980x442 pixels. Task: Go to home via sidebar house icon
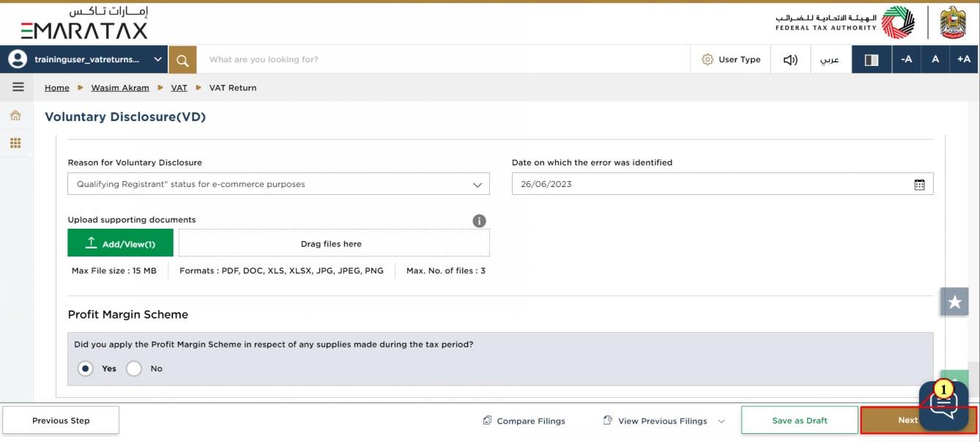tap(15, 115)
